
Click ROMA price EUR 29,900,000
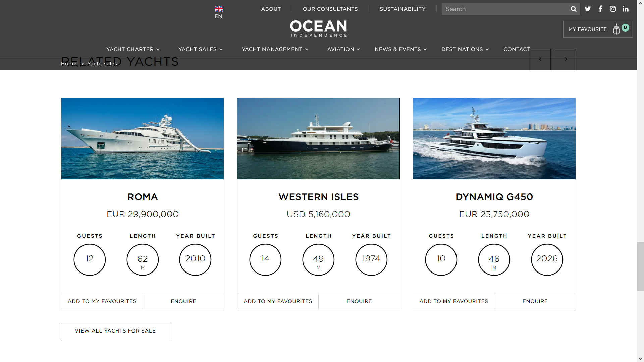pyautogui.click(x=143, y=214)
